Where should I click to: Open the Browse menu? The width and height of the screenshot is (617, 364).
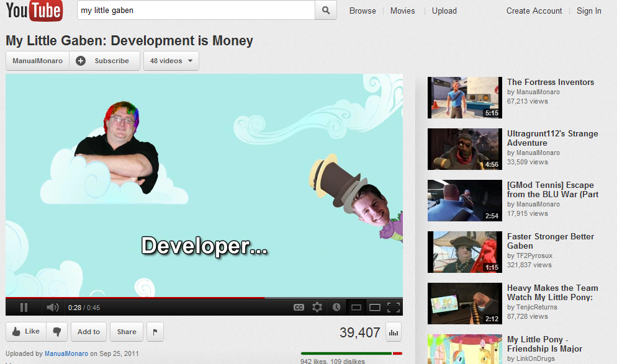[x=363, y=11]
